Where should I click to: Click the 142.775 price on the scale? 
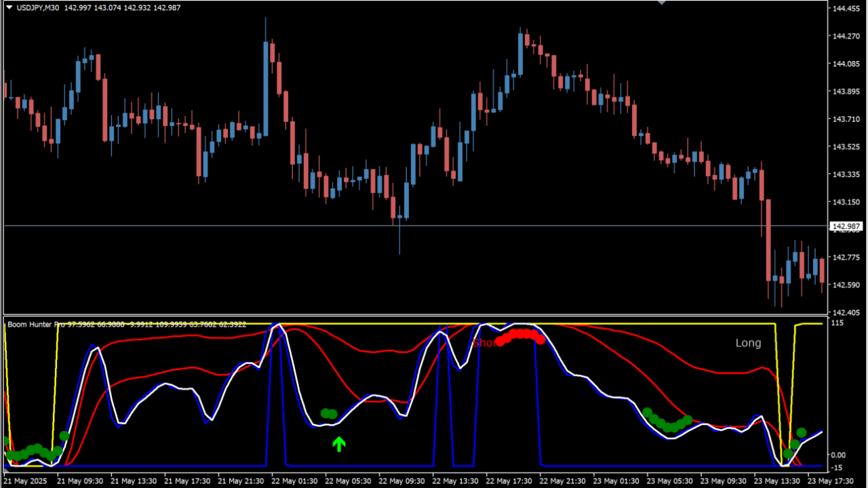click(x=846, y=258)
